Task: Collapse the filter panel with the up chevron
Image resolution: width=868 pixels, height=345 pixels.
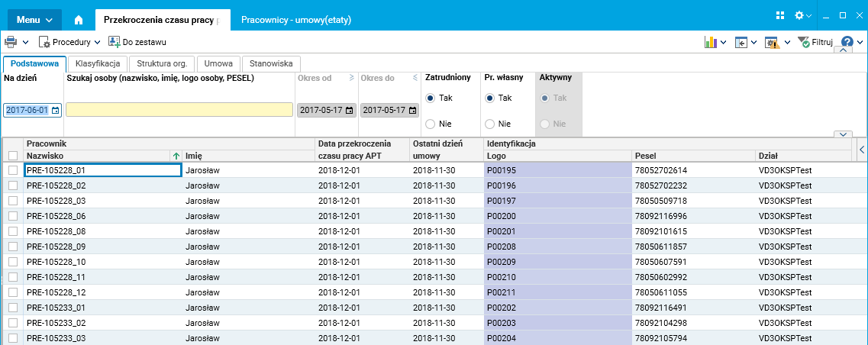Action: 843,51
